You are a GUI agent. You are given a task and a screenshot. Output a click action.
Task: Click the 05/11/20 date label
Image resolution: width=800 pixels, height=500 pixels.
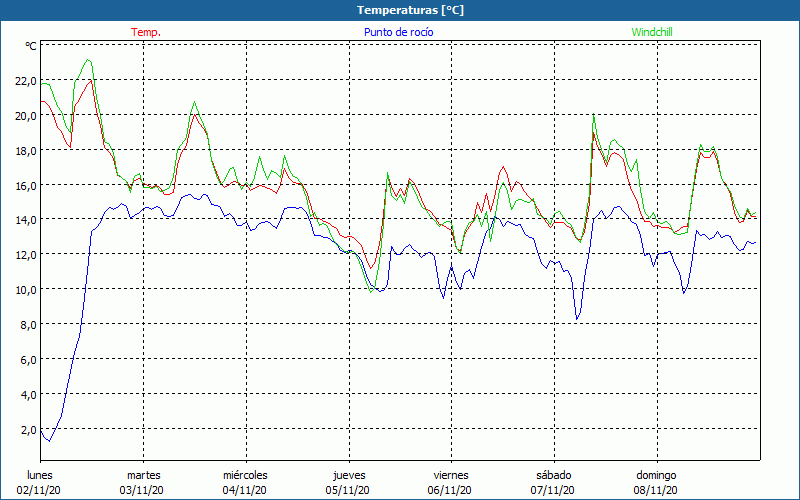point(347,490)
